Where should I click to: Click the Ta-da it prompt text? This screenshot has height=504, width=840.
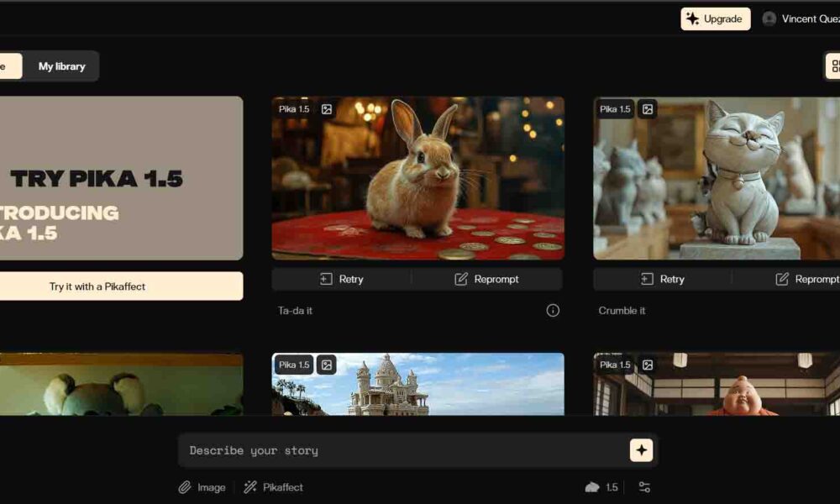295,310
